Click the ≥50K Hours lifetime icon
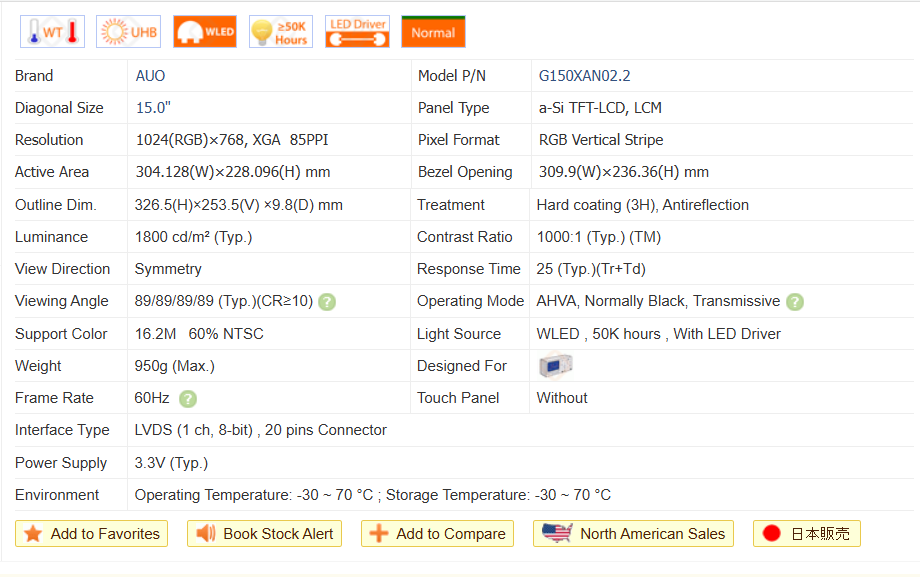Viewport: 920px width, 577px height. (280, 32)
